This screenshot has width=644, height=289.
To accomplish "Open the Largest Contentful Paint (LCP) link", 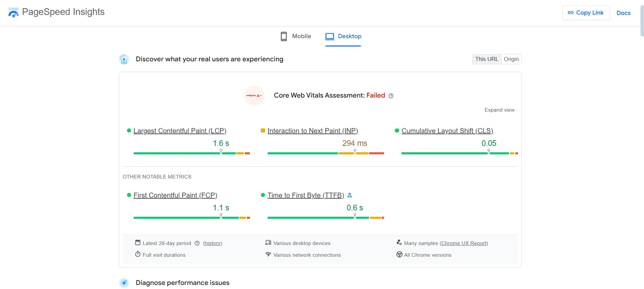I will click(x=180, y=131).
